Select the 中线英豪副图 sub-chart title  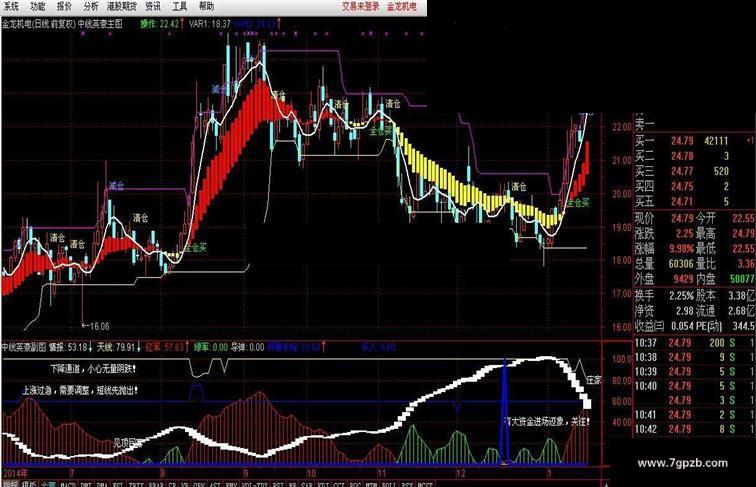(24, 347)
